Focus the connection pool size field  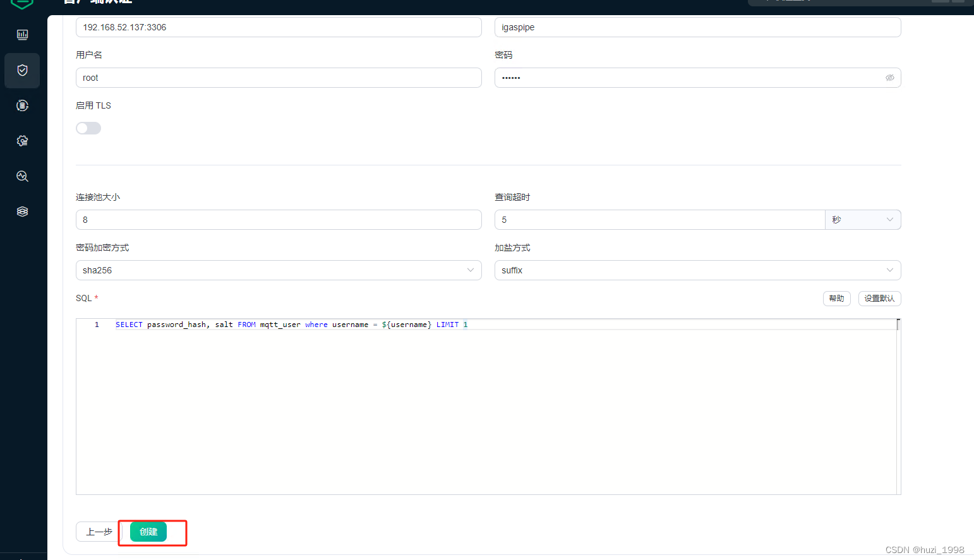coord(279,220)
